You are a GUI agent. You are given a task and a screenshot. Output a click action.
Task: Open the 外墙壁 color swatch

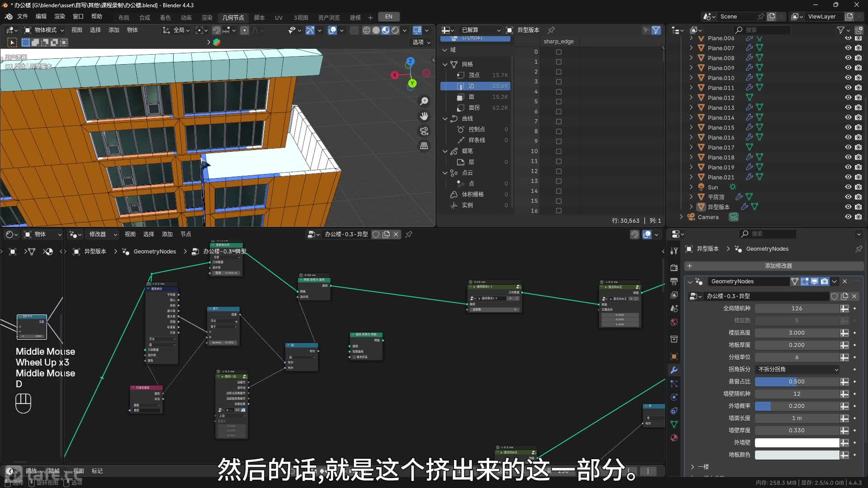[x=797, y=442]
